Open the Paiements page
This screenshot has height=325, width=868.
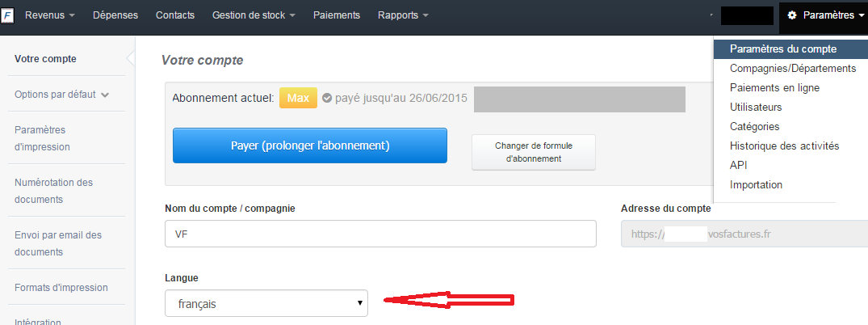(x=337, y=15)
